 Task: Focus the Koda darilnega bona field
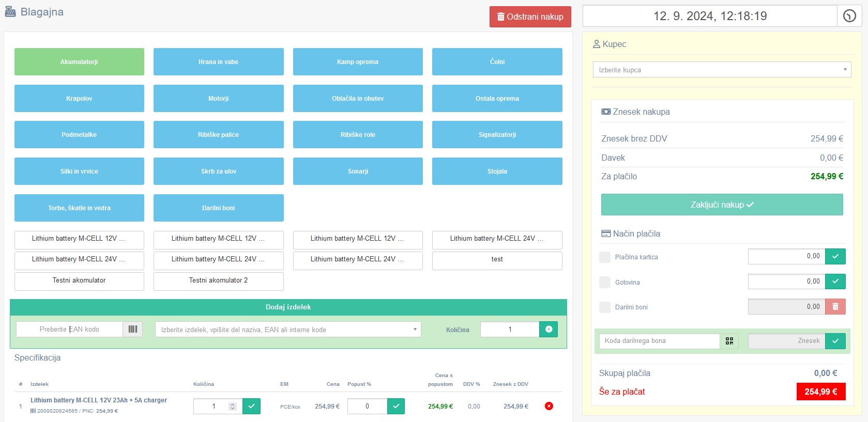[x=659, y=341]
